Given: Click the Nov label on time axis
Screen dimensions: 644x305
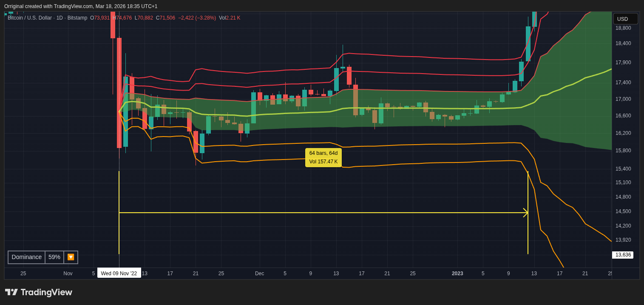Looking at the screenshot, I should pyautogui.click(x=68, y=274).
